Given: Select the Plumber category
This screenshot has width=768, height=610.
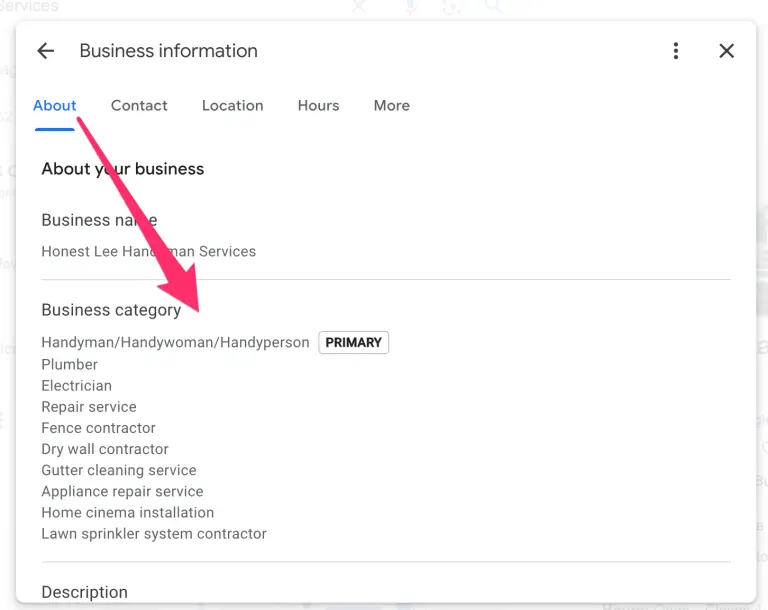Looking at the screenshot, I should (70, 365).
